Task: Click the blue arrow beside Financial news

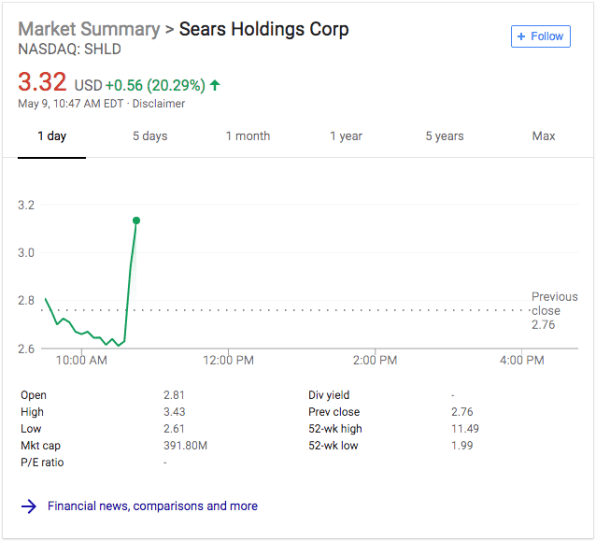Action: pyautogui.click(x=29, y=506)
